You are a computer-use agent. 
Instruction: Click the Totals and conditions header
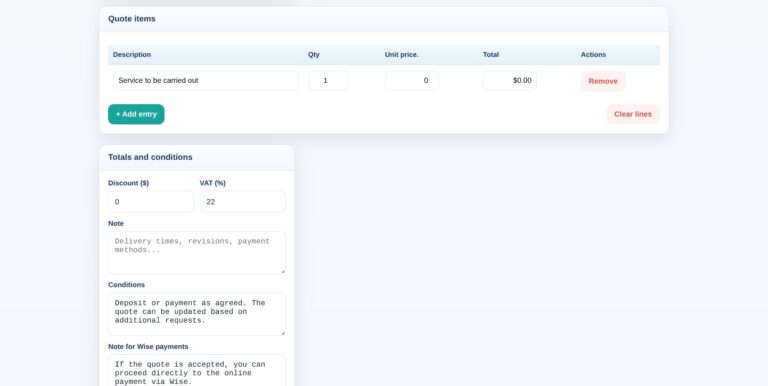click(x=150, y=157)
